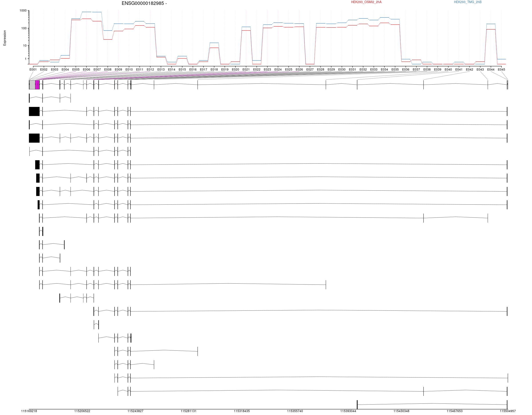Viewport: 532px width, 415px height.
Task: Click the red expression peak above E018
Action: coord(214,48)
